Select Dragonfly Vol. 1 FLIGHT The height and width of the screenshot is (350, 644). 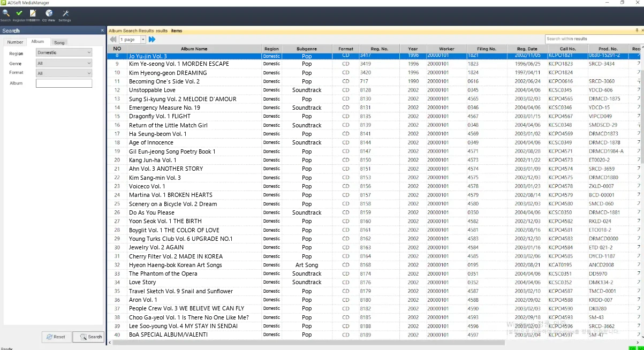click(x=374, y=116)
